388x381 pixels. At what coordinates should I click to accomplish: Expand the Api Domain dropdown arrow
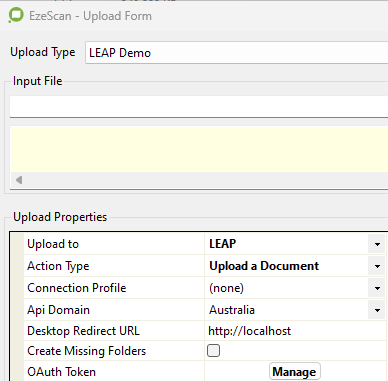(377, 310)
